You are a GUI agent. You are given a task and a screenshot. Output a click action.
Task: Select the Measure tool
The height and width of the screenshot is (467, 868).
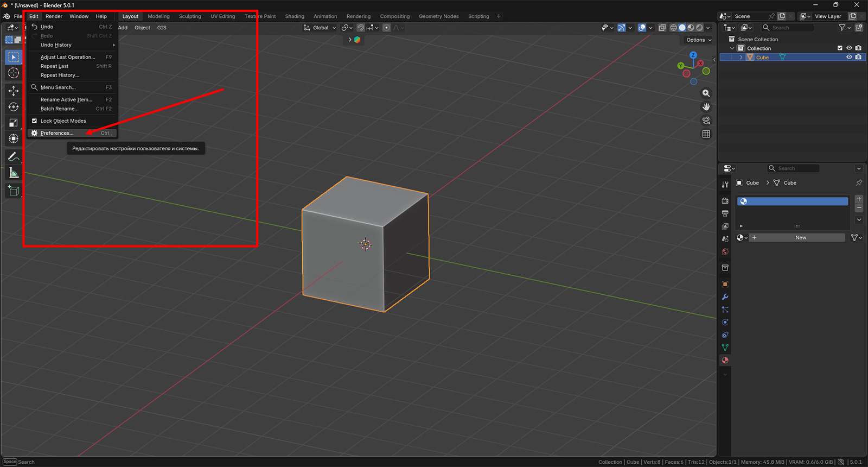(x=14, y=173)
